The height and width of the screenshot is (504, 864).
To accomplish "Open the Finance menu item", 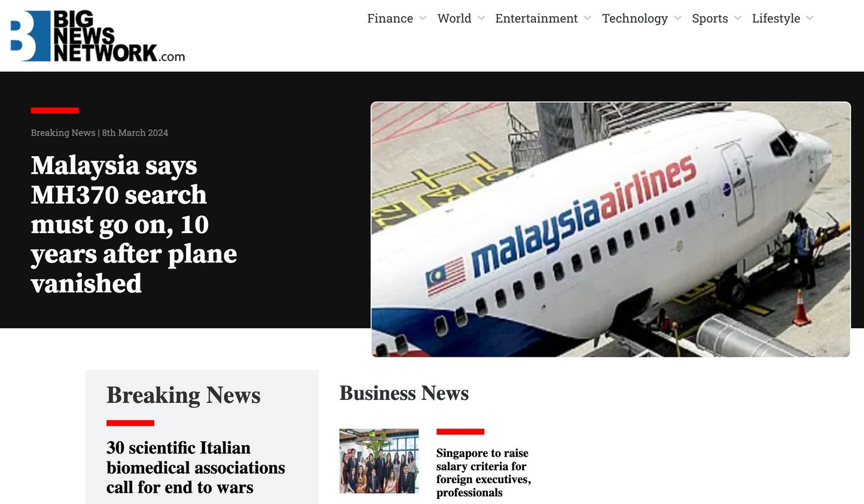I will coord(390,19).
